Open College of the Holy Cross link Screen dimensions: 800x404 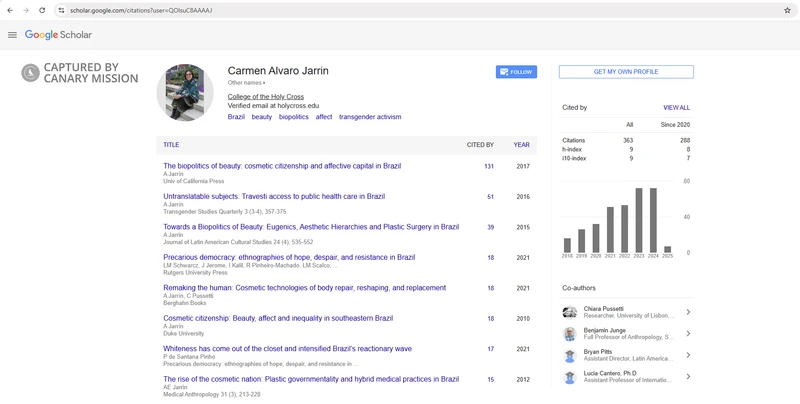point(265,96)
